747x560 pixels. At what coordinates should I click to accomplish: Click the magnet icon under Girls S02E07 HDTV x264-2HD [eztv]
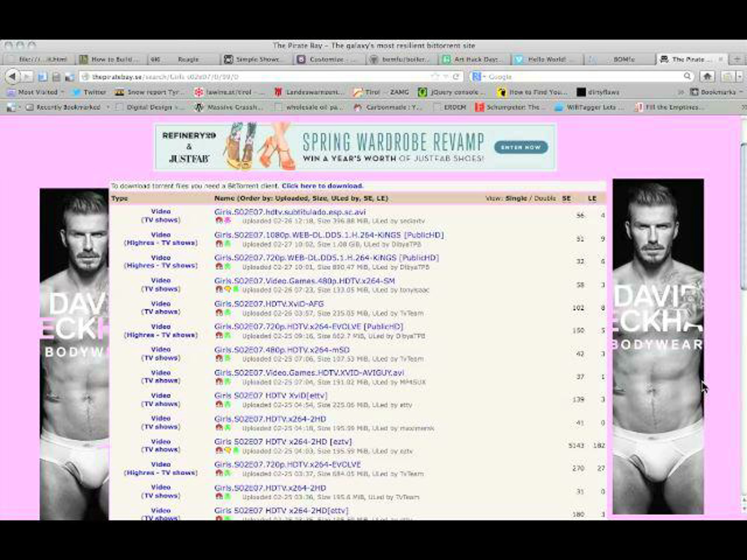coord(219,450)
